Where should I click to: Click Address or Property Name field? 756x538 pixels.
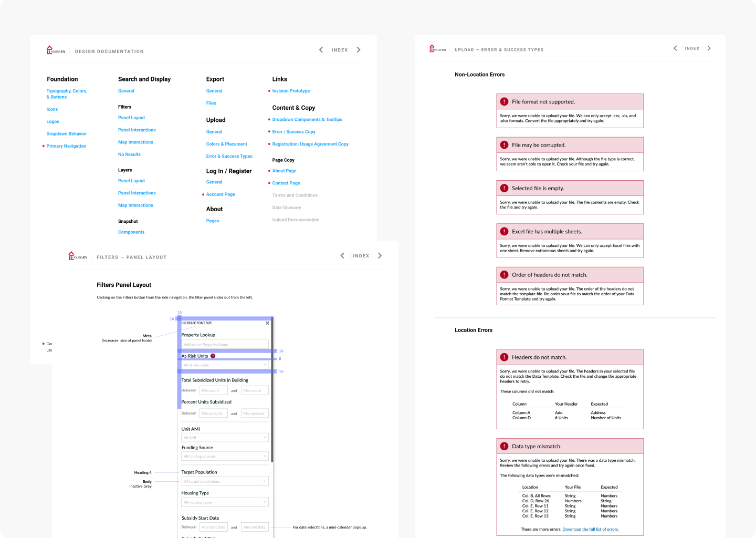pos(225,345)
